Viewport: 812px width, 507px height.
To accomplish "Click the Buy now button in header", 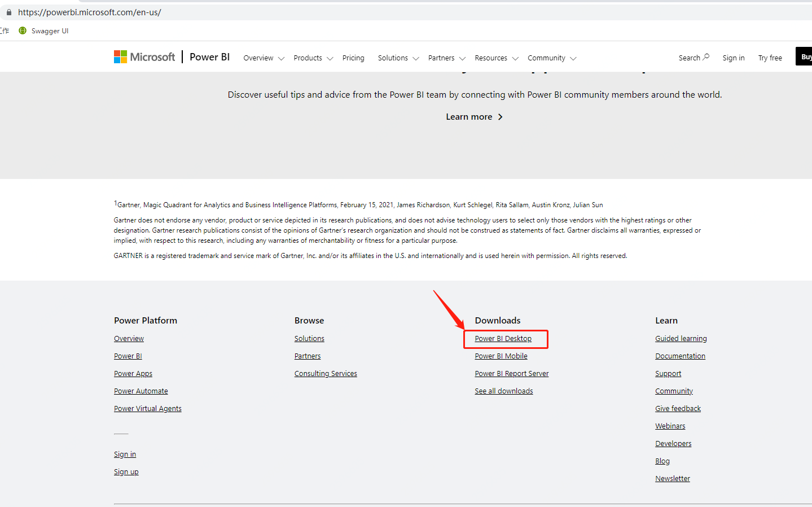I will 804,56.
